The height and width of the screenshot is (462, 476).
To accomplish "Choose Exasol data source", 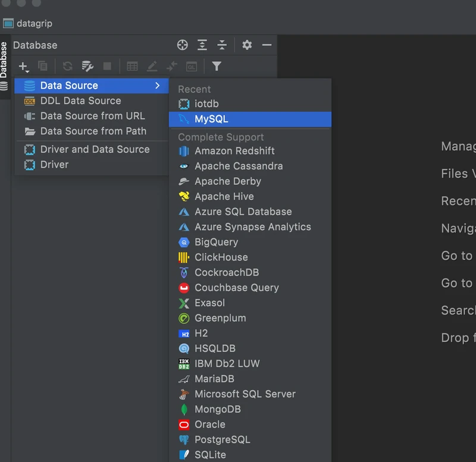I will click(250, 303).
